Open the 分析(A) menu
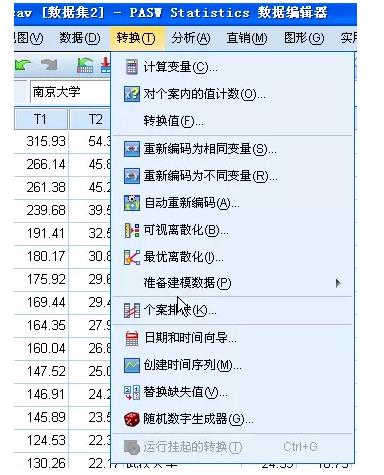The width and height of the screenshot is (384, 475). pos(191,38)
